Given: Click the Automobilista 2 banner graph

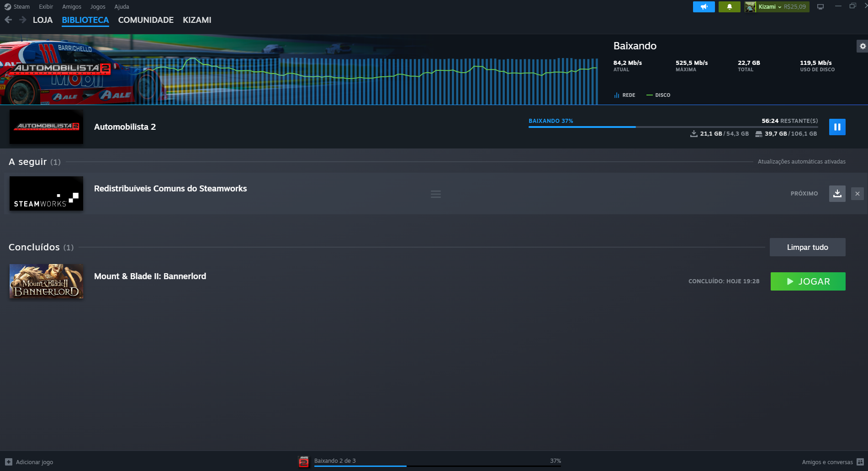Looking at the screenshot, I should point(299,69).
